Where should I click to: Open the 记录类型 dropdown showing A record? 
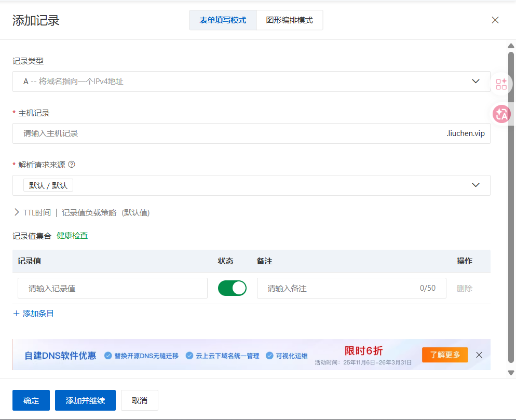point(251,82)
